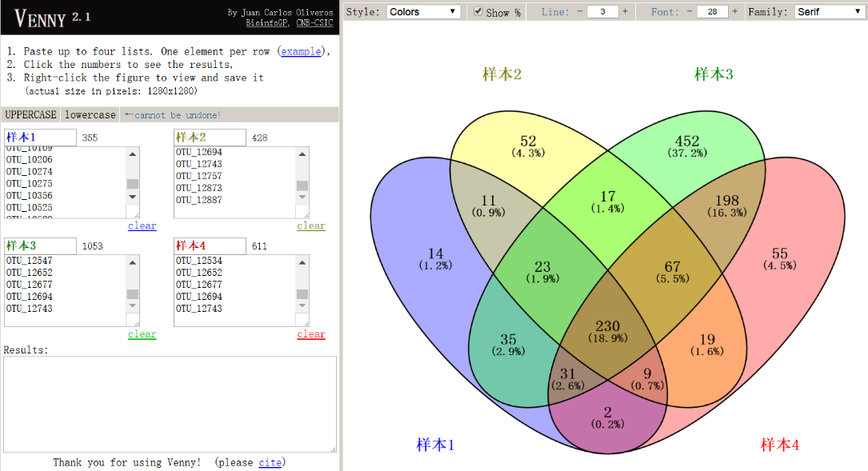This screenshot has width=868, height=471.
Task: Click the 19 intersection count
Action: coord(707,339)
